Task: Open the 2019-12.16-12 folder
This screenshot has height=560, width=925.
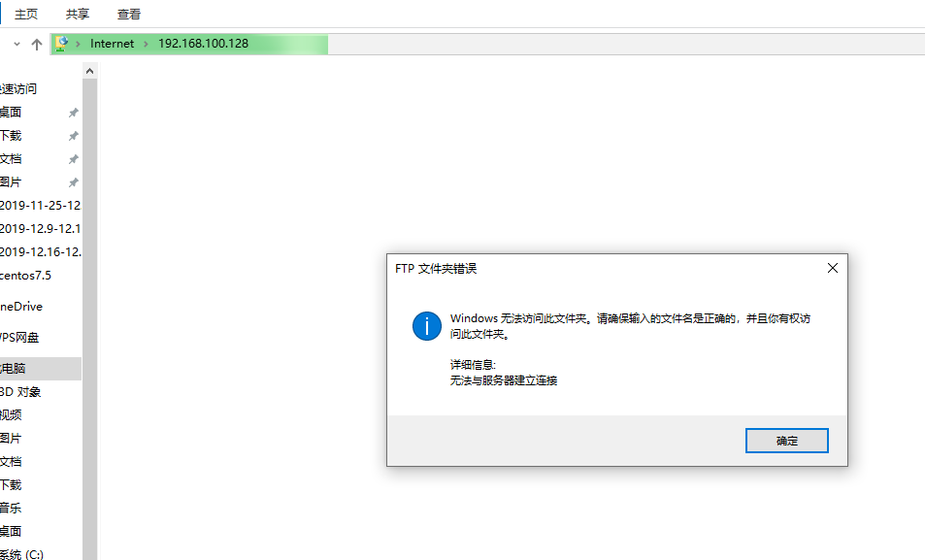Action: click(40, 252)
